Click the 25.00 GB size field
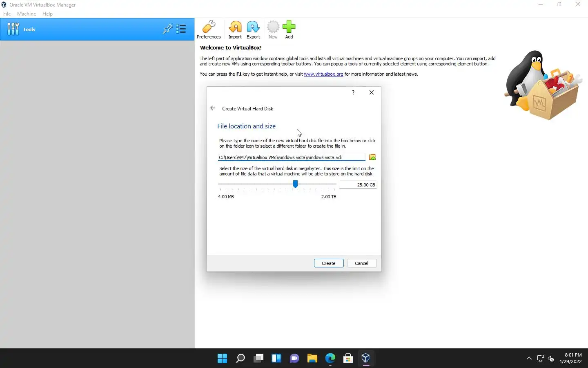 pyautogui.click(x=358, y=185)
